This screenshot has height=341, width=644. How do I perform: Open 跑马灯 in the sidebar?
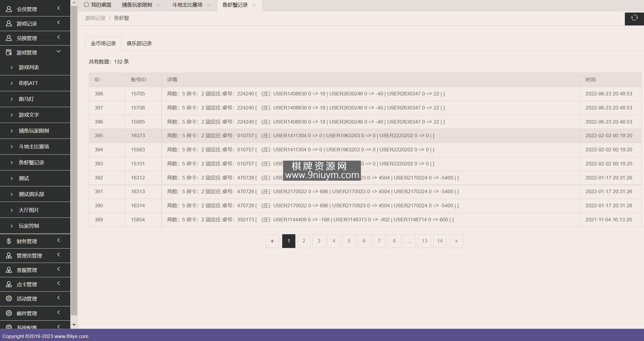pos(35,99)
